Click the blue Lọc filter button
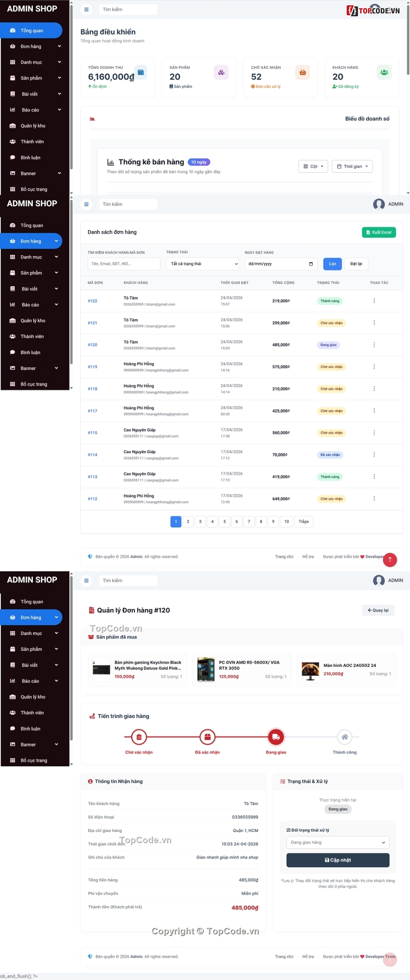 [332, 264]
